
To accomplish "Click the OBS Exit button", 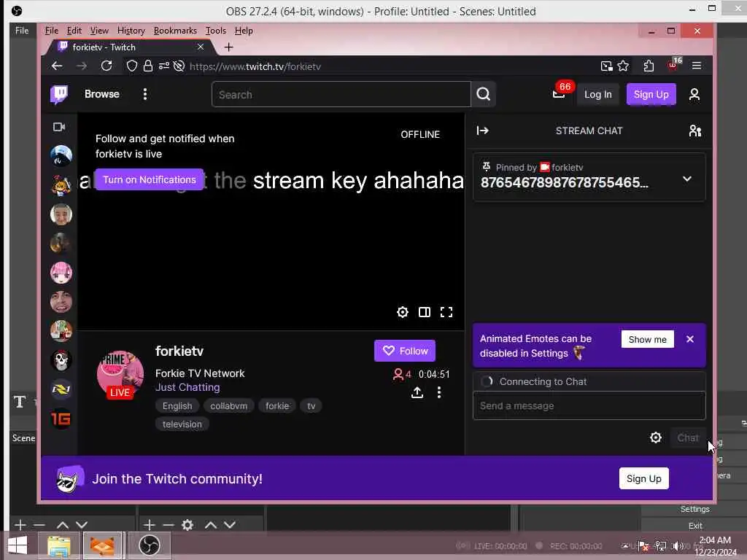I will point(694,526).
